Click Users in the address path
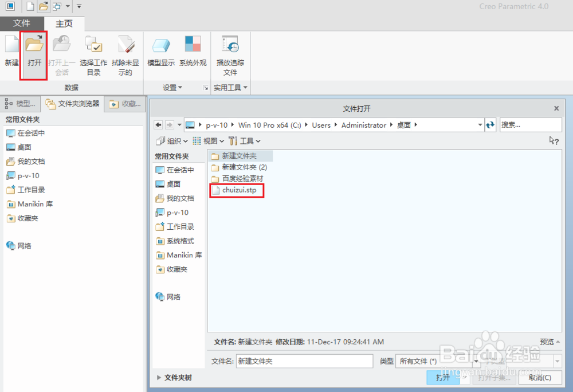 (321, 126)
